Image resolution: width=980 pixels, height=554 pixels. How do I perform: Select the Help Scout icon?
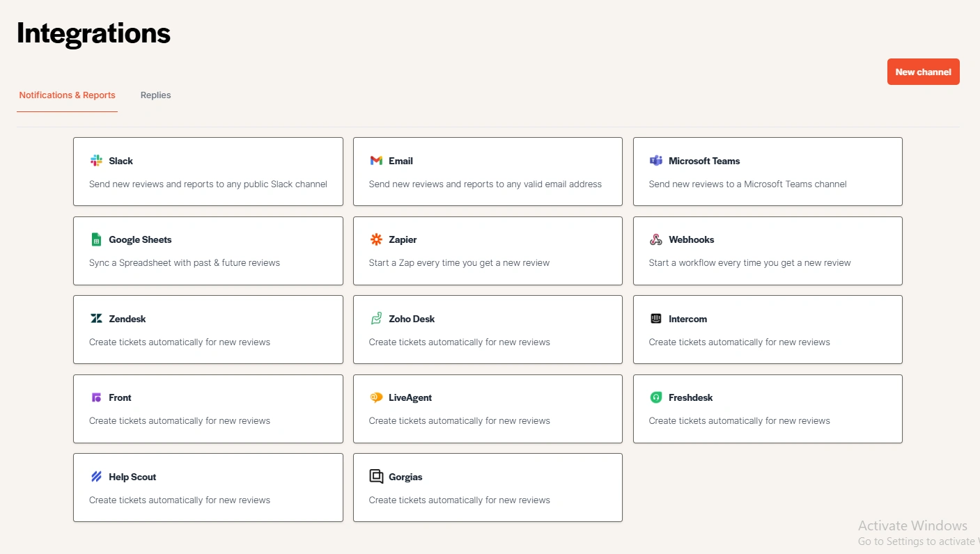[95, 476]
